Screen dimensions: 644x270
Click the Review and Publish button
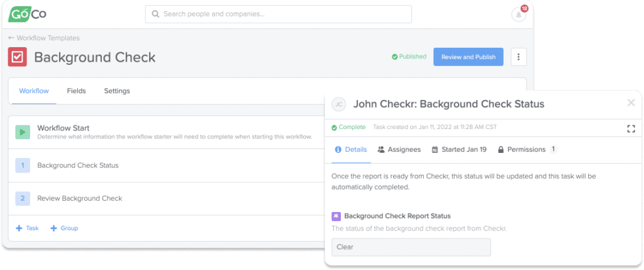[x=468, y=57]
